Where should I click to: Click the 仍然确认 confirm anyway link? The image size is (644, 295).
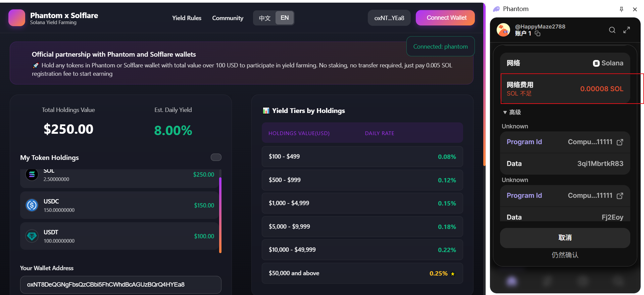tap(565, 255)
